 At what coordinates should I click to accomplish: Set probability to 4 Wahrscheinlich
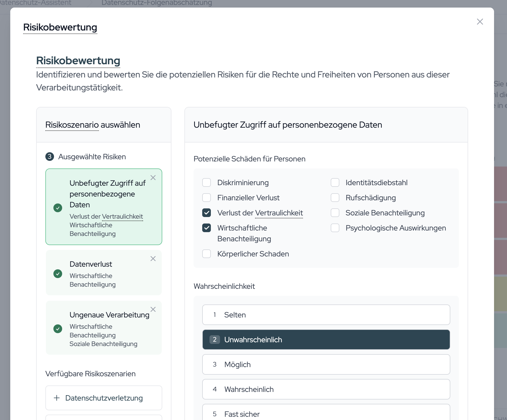(x=326, y=389)
